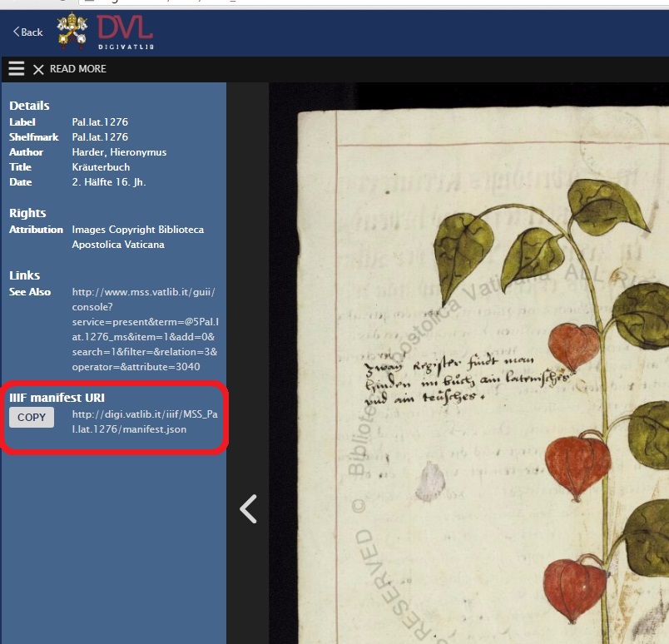Click the browser address bar
The width and height of the screenshot is (669, 644).
point(374,2)
